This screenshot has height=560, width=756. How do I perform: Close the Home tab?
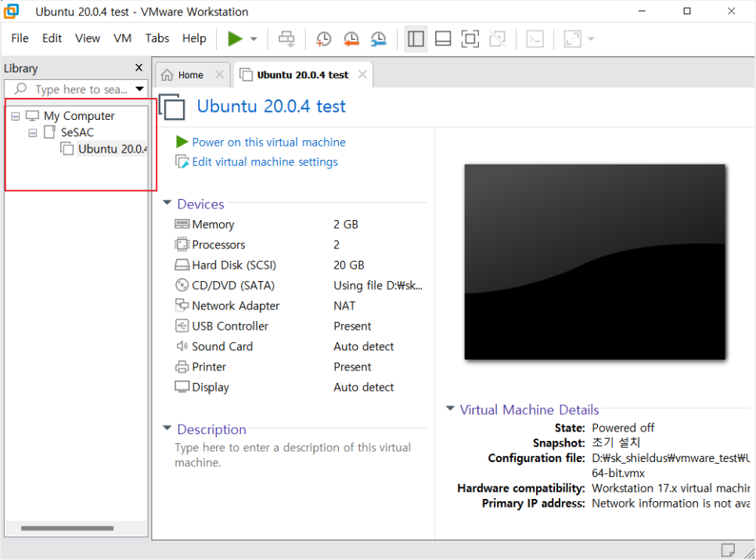pyautogui.click(x=219, y=74)
